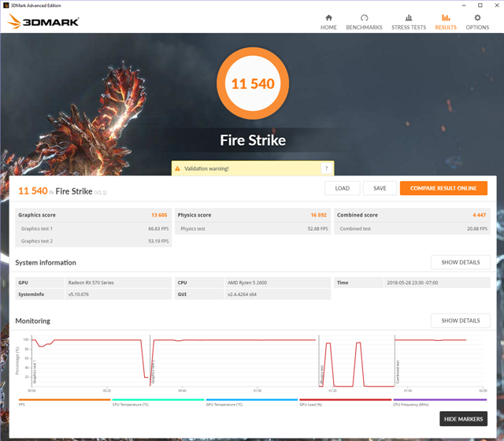
Task: Click the Combined score label
Action: pos(358,215)
